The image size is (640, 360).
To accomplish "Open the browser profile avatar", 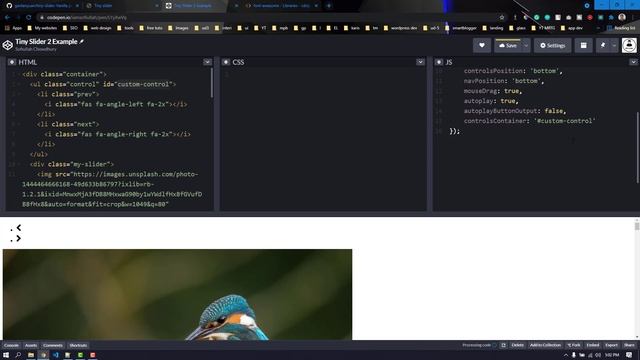I will click(x=622, y=17).
